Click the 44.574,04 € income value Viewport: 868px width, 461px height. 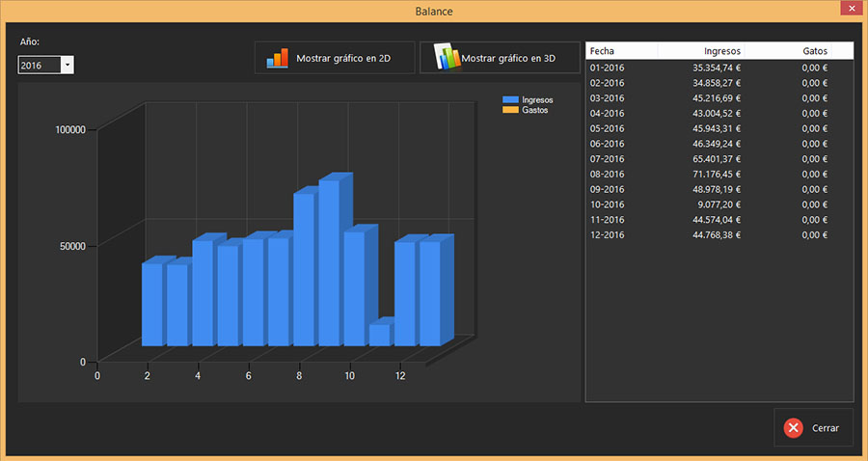(x=717, y=220)
